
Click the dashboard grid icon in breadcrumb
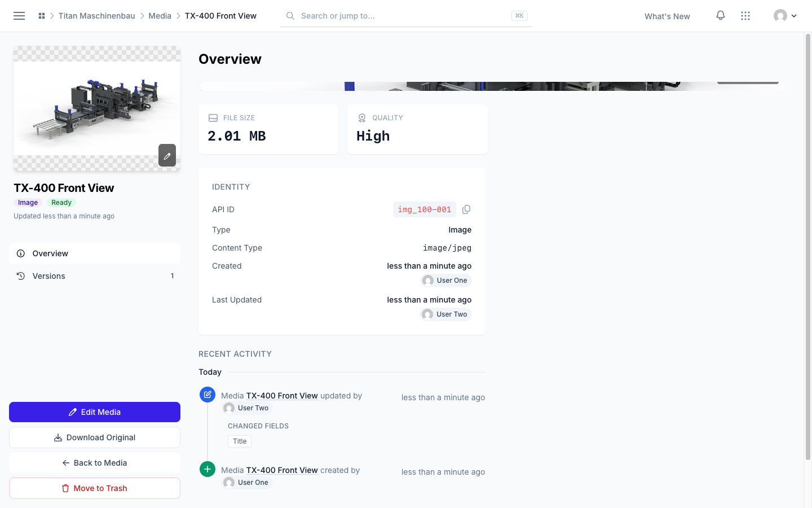pyautogui.click(x=42, y=16)
